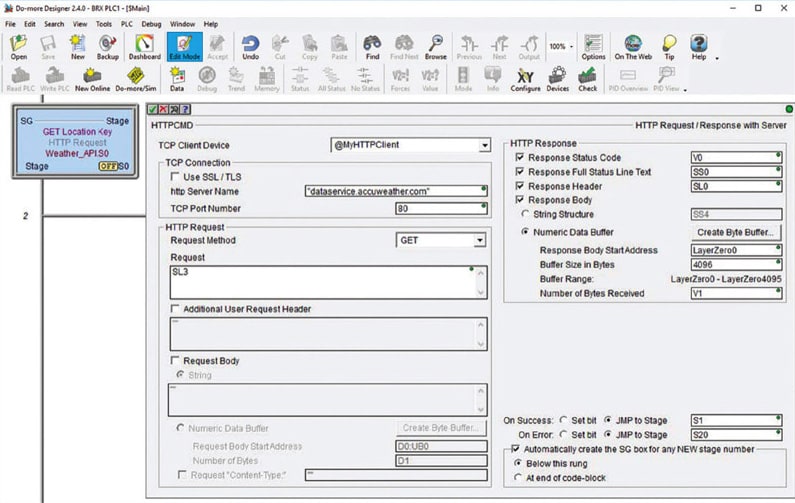
Task: Enable the Request Body checkbox
Action: coord(175,360)
